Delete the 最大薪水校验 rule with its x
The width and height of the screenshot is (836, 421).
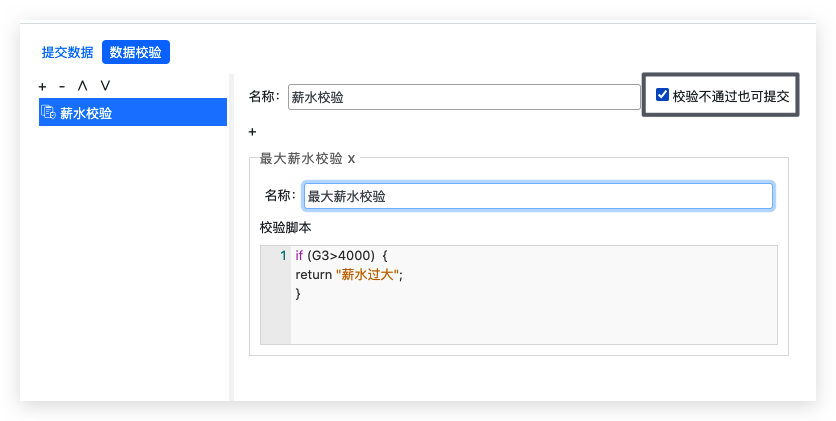(351, 159)
